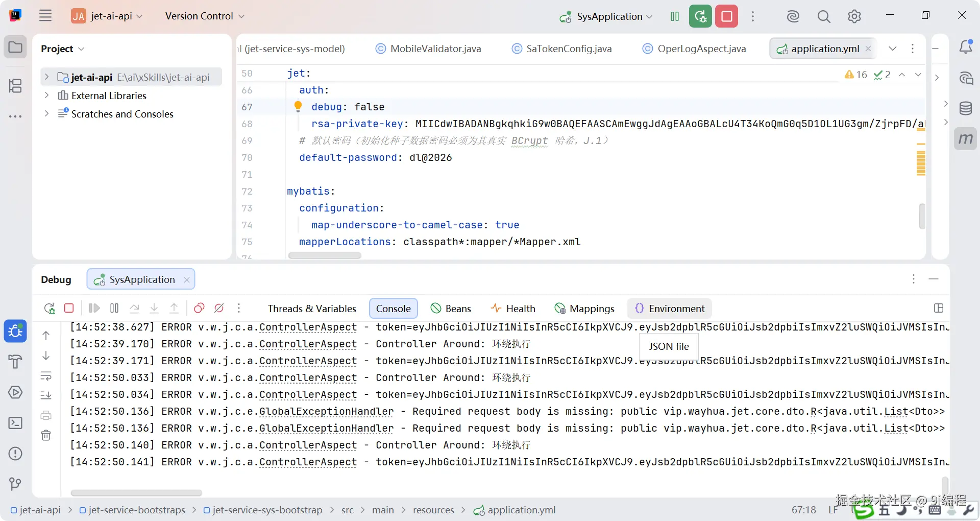Screen dimensions: 980x521
Task: Open the Build hammer tool window
Action: click(15, 362)
